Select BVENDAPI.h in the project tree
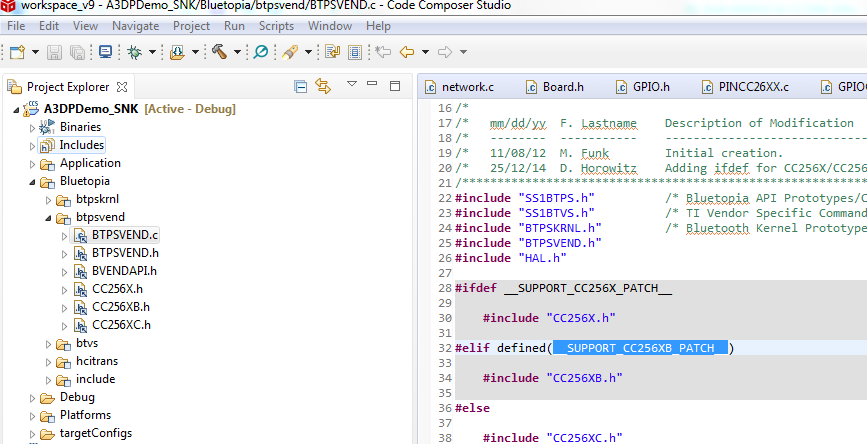The width and height of the screenshot is (867, 444). pyautogui.click(x=124, y=271)
